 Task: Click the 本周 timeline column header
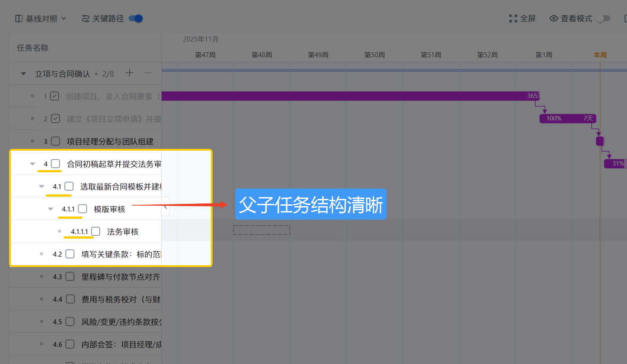click(x=600, y=55)
